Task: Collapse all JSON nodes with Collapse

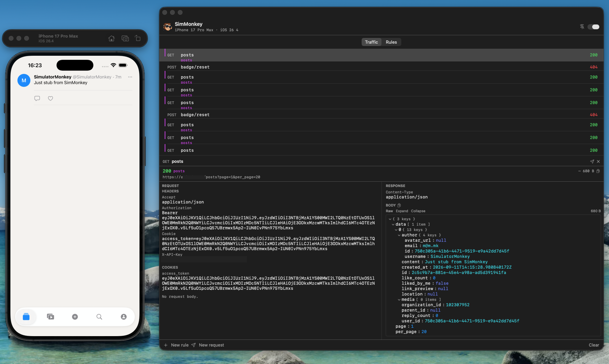Action: (x=418, y=211)
